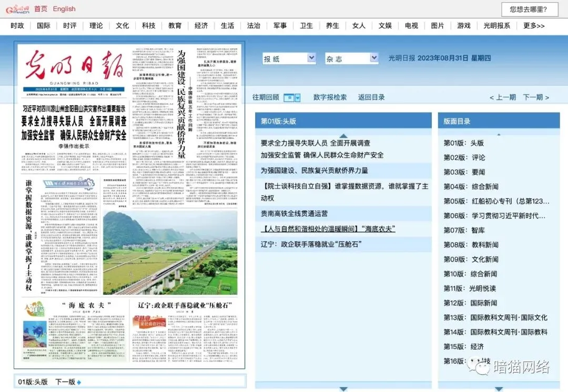Select 第08版：教科新闻
Image resolution: width=568 pixels, height=392 pixels.
click(x=471, y=245)
